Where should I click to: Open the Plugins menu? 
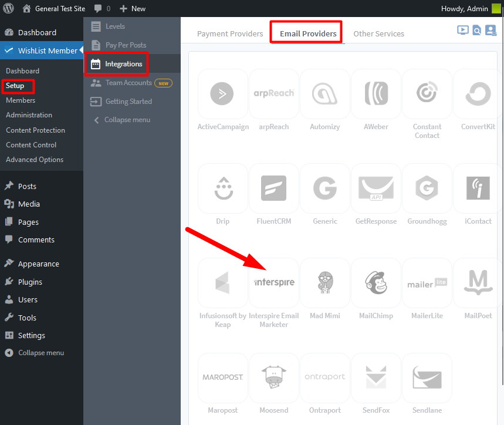click(x=42, y=282)
